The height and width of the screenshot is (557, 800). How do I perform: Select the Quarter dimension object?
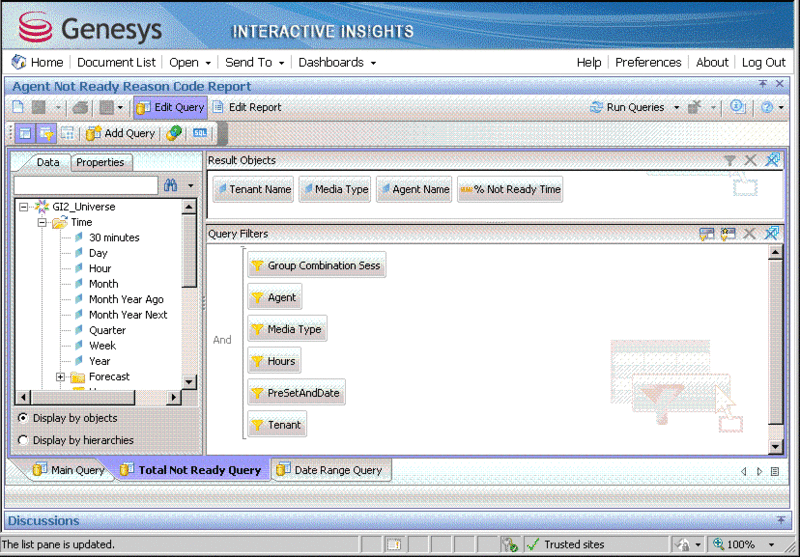(x=101, y=330)
